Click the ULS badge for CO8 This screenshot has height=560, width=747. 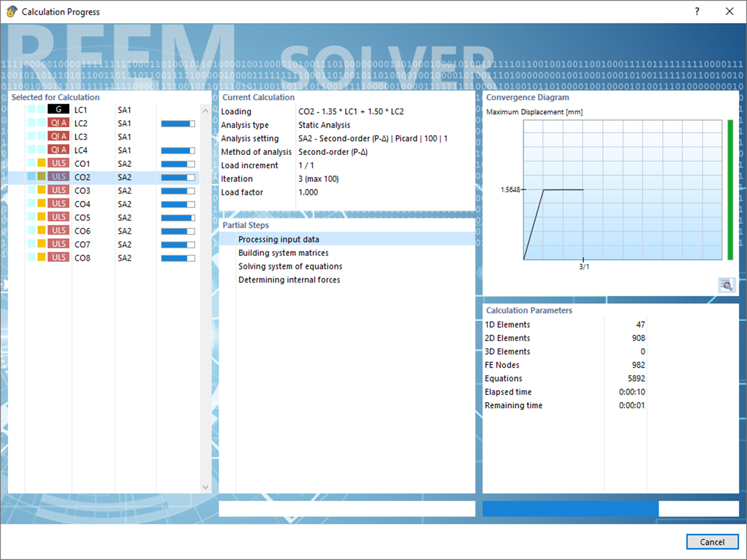(x=59, y=258)
